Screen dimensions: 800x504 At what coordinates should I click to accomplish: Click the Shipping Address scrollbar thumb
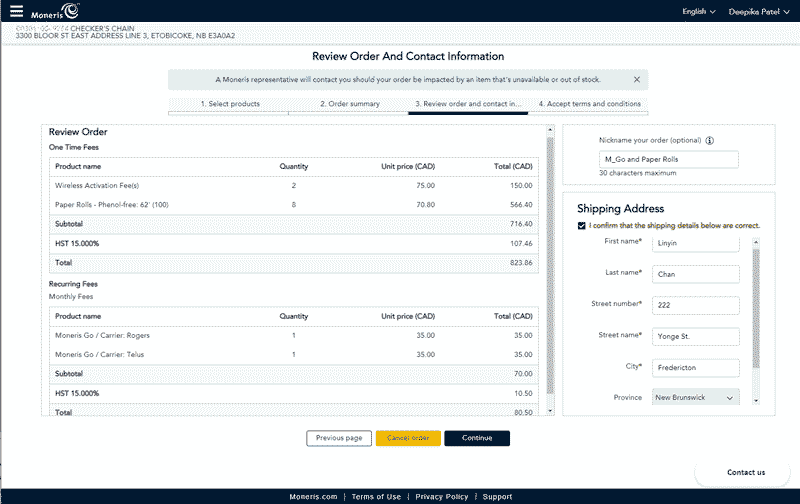tap(756, 309)
